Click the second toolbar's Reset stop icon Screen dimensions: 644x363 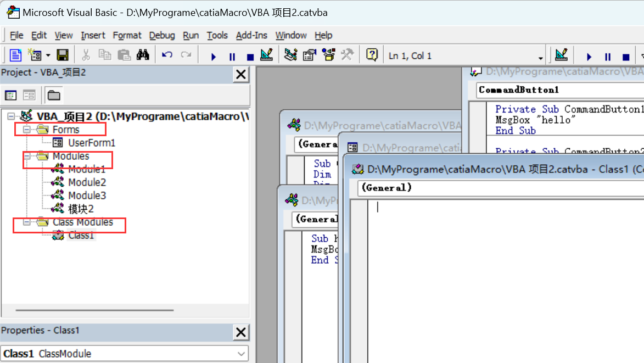tap(626, 57)
